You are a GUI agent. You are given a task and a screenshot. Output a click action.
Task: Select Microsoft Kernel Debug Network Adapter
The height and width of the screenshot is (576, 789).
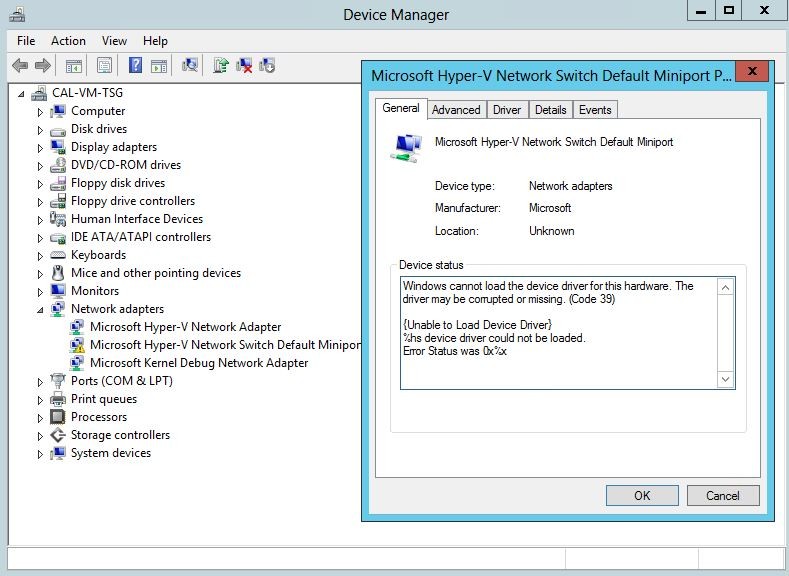coord(199,363)
